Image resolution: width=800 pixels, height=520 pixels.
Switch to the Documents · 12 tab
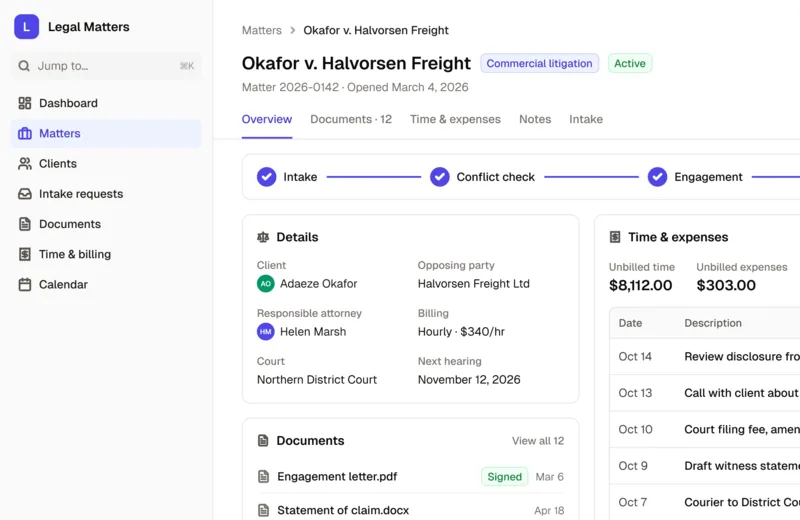tap(351, 119)
